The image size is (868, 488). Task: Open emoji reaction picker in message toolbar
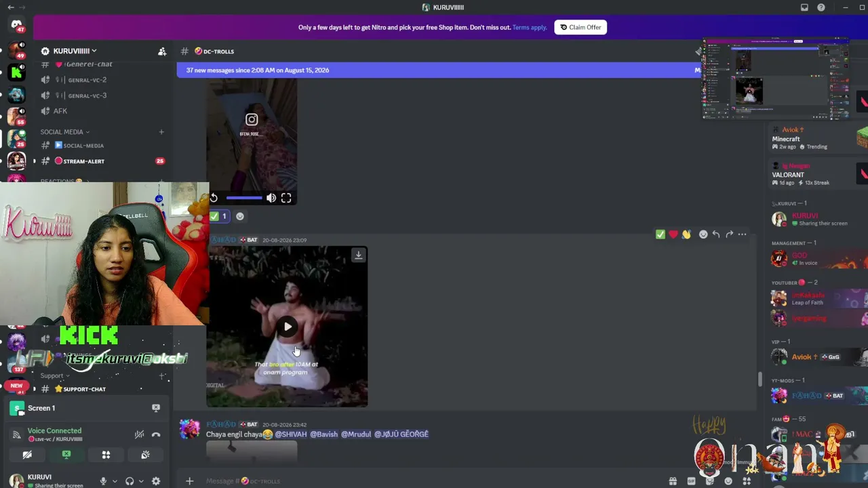(x=703, y=235)
